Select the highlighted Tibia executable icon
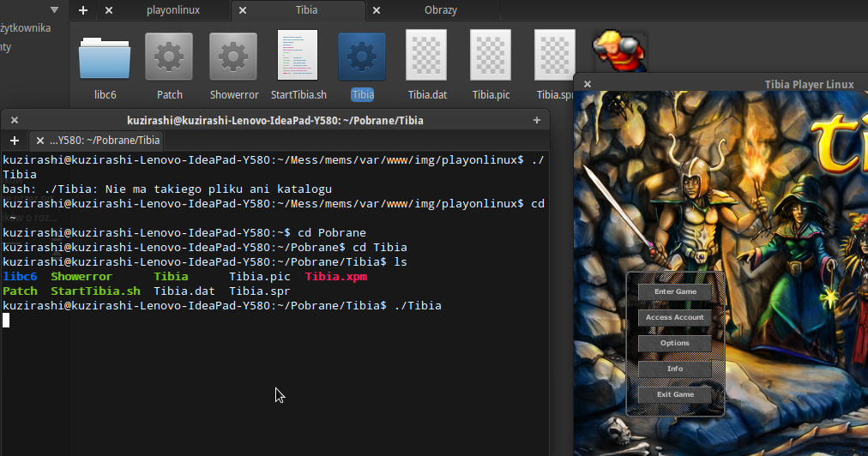Image resolution: width=868 pixels, height=456 pixels. click(x=362, y=57)
